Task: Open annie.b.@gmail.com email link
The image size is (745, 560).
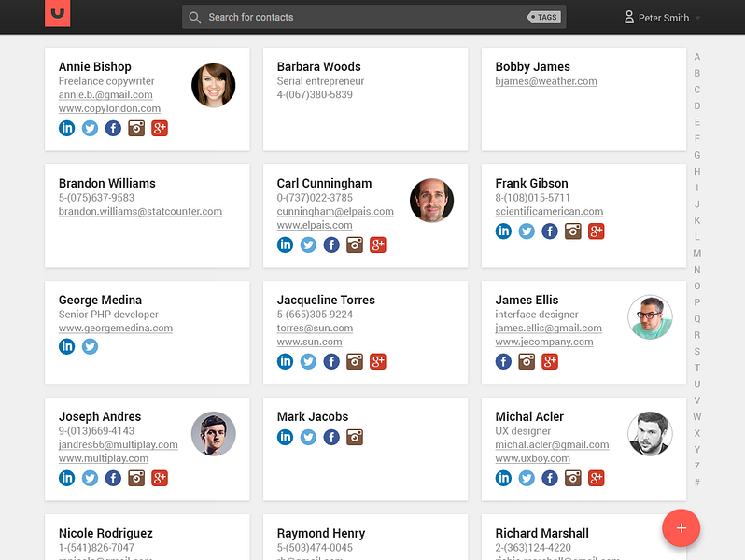Action: 105,94
